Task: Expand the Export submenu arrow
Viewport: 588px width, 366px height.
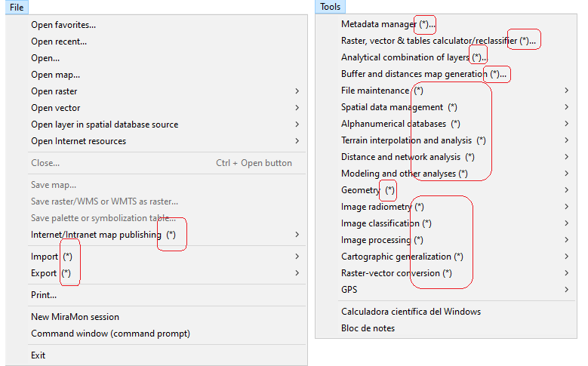Action: point(297,273)
